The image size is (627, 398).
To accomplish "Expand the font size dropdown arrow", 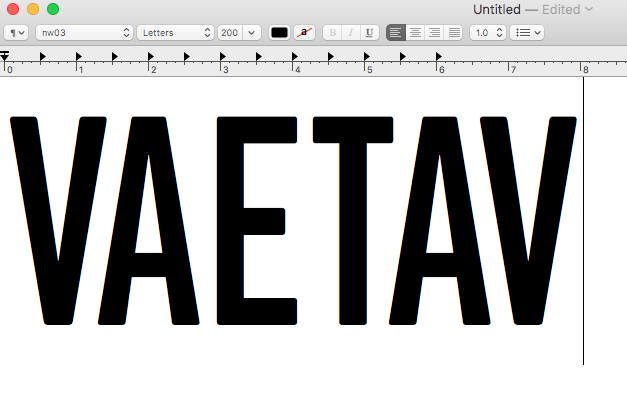I will (x=252, y=33).
